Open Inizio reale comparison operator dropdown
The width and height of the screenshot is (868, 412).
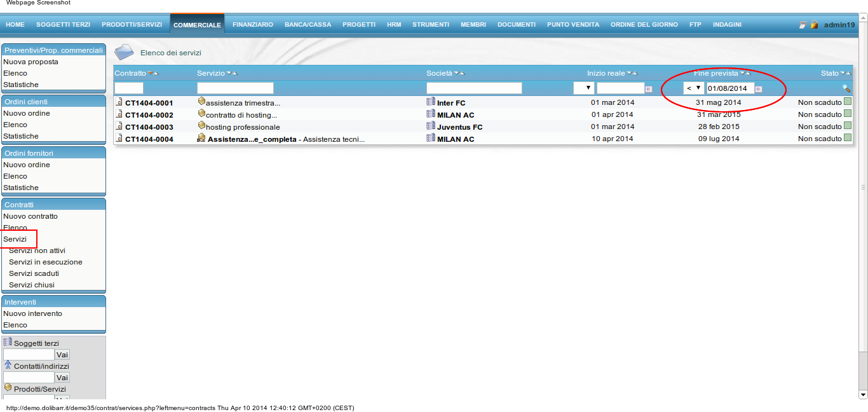point(583,88)
